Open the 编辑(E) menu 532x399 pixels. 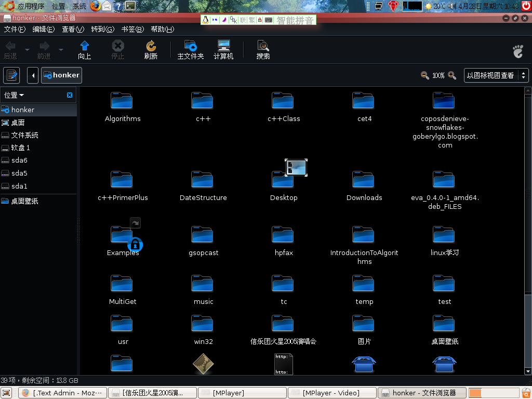44,29
